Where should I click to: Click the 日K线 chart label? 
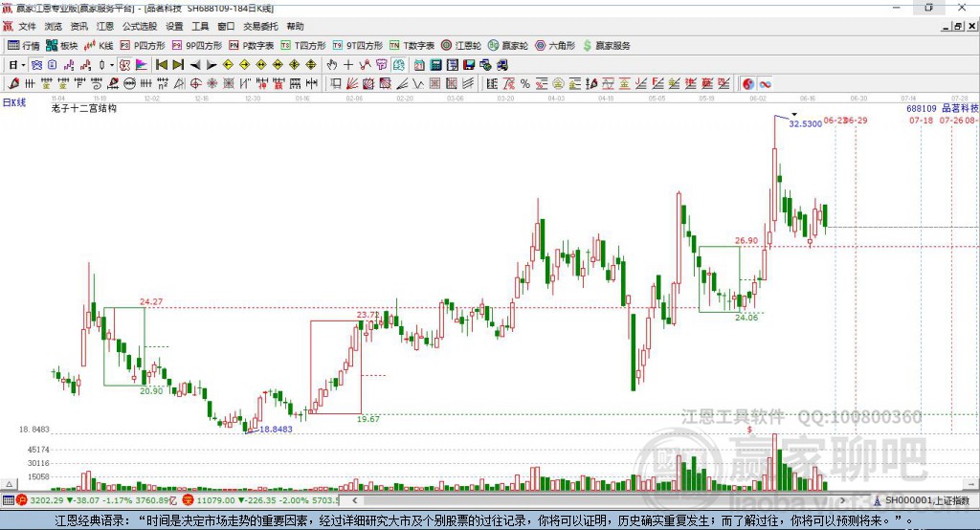point(13,102)
